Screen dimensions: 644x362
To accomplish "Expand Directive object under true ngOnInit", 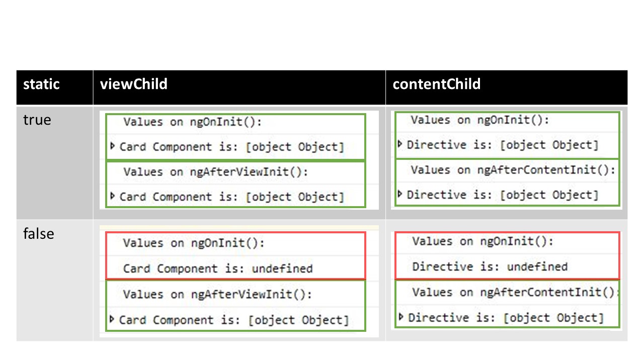I will [400, 145].
